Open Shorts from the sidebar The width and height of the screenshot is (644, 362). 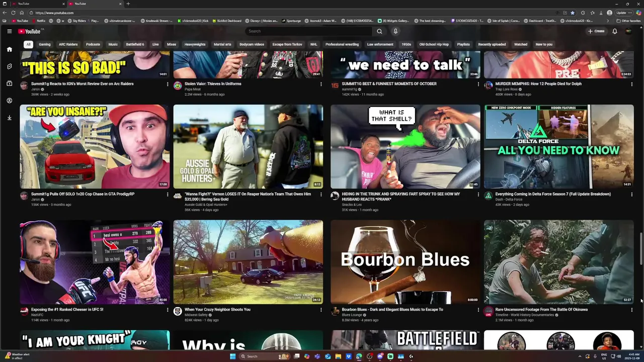(9, 66)
